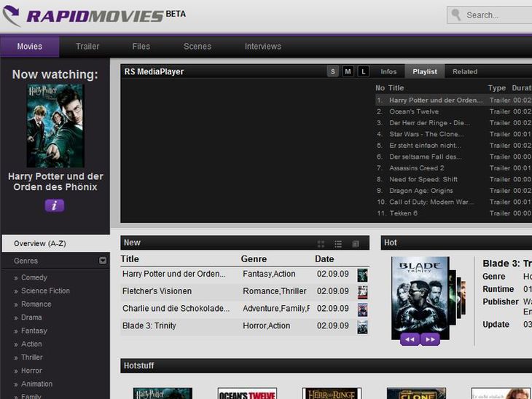Filter by Science Fiction genre
The width and height of the screenshot is (532, 399).
click(45, 291)
